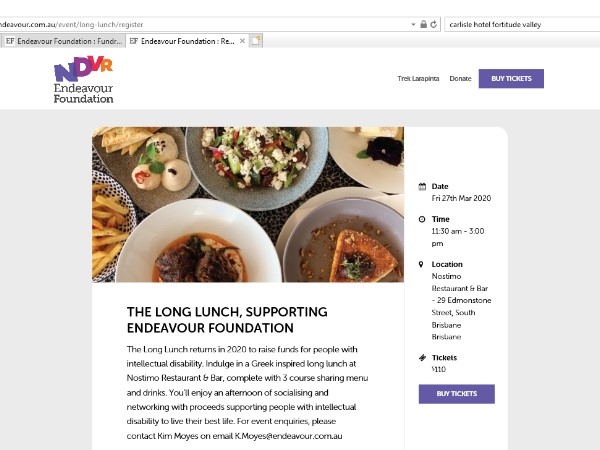Click the reload page icon
600x450 pixels.
pos(434,24)
